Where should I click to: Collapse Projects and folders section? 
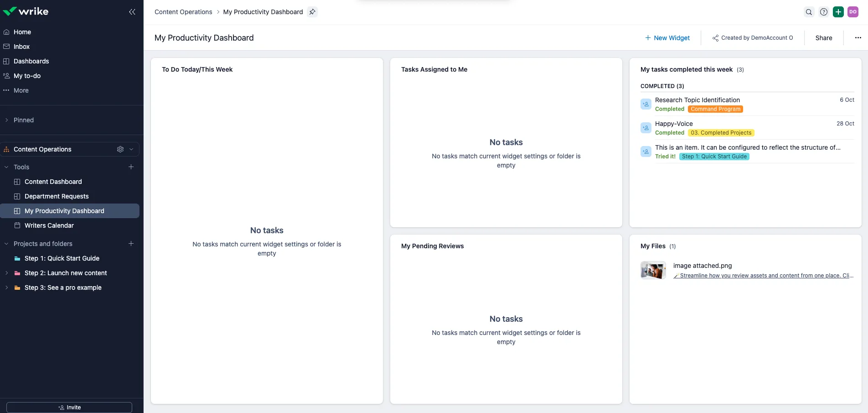pyautogui.click(x=6, y=244)
